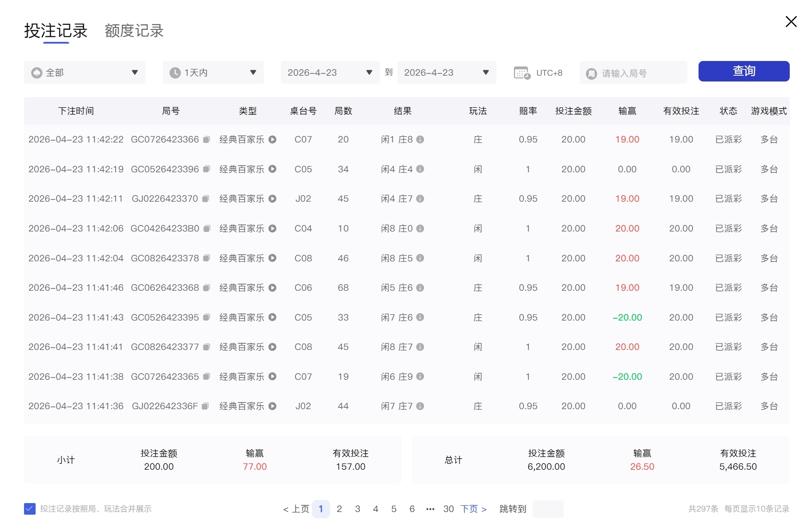The image size is (812, 524).
Task: Copy round number GC0726423365
Action: pyautogui.click(x=206, y=377)
